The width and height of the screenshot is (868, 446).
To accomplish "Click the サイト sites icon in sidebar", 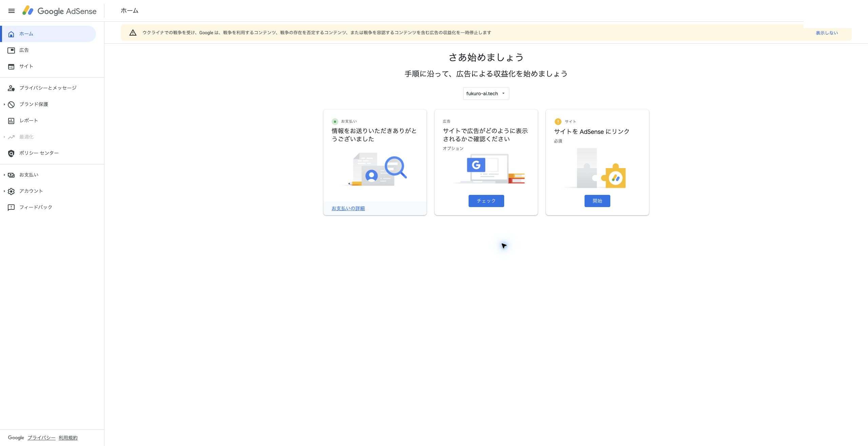I will pyautogui.click(x=11, y=66).
